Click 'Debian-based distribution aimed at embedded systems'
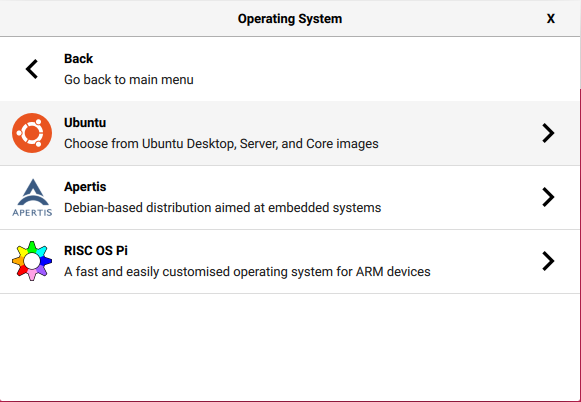581x402 pixels. coord(222,208)
